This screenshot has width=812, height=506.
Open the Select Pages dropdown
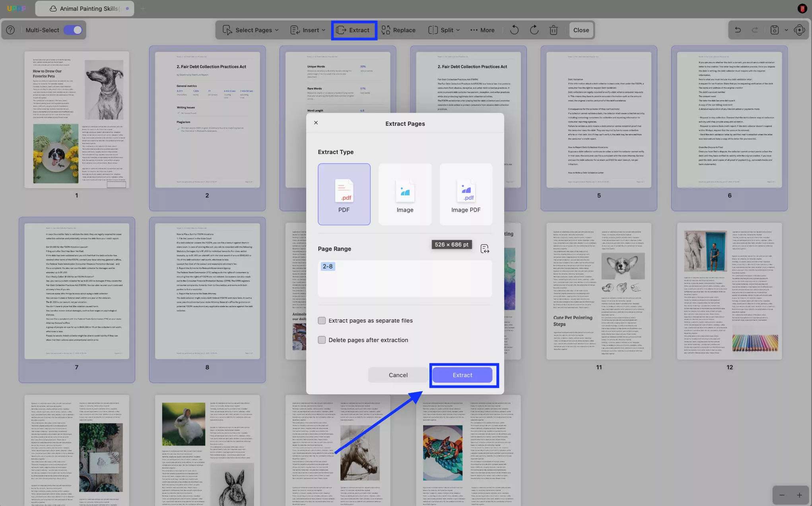[x=251, y=30]
